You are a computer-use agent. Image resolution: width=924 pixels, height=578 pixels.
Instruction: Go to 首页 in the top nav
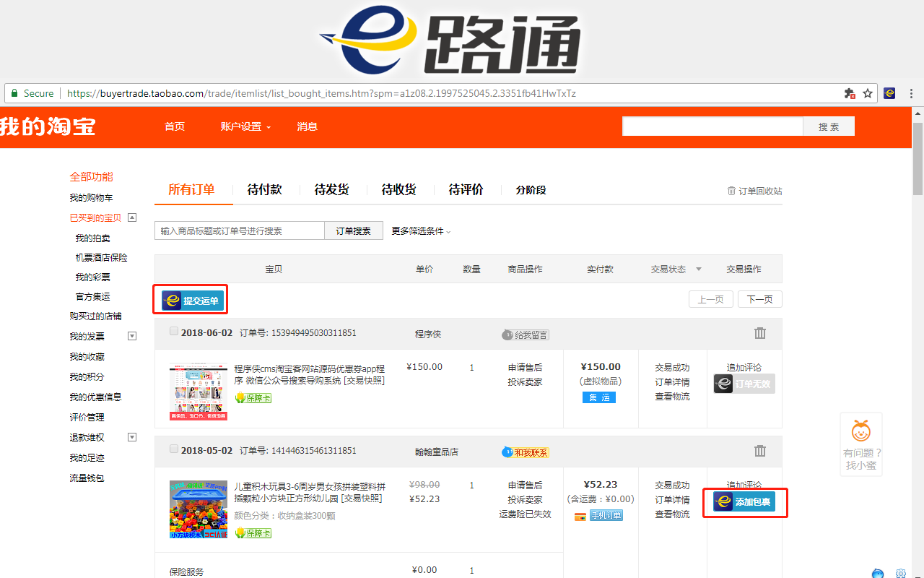click(x=175, y=126)
